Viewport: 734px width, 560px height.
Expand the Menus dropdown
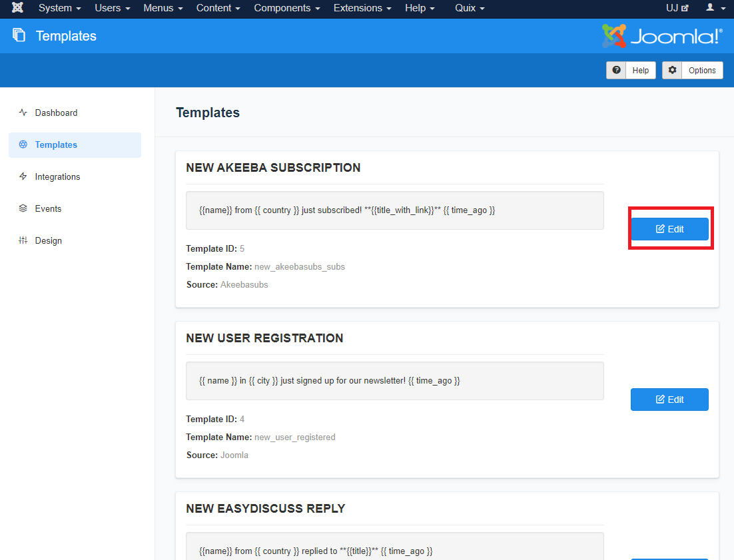coord(163,8)
